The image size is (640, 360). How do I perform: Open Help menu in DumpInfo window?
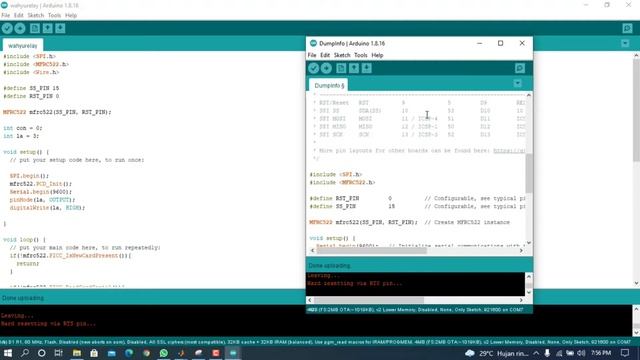(x=377, y=55)
